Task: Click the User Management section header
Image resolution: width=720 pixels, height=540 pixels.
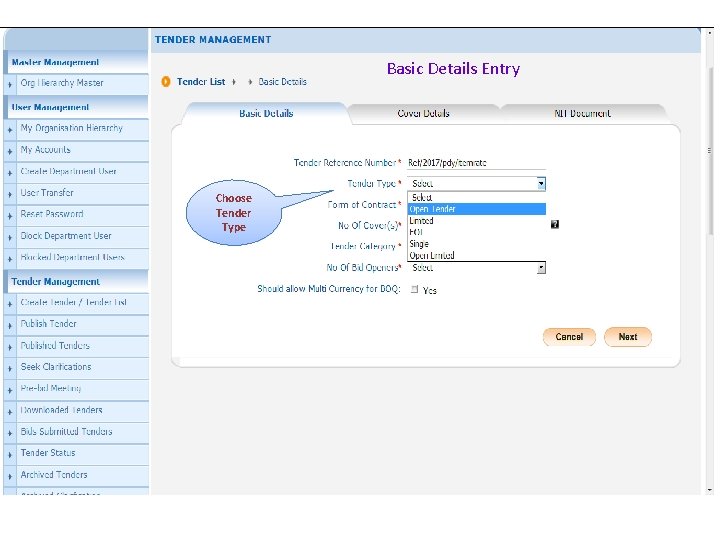Action: [x=76, y=107]
